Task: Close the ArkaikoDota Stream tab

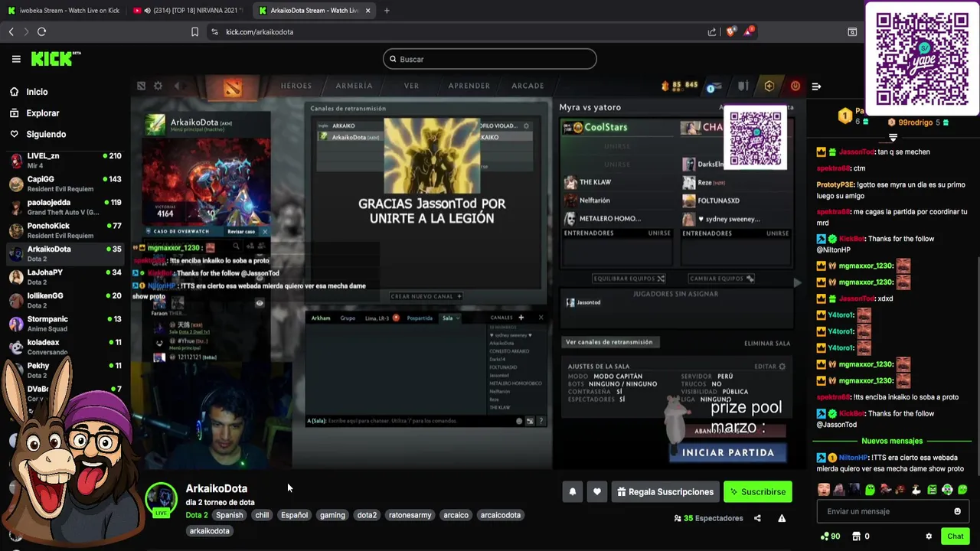Action: (367, 10)
